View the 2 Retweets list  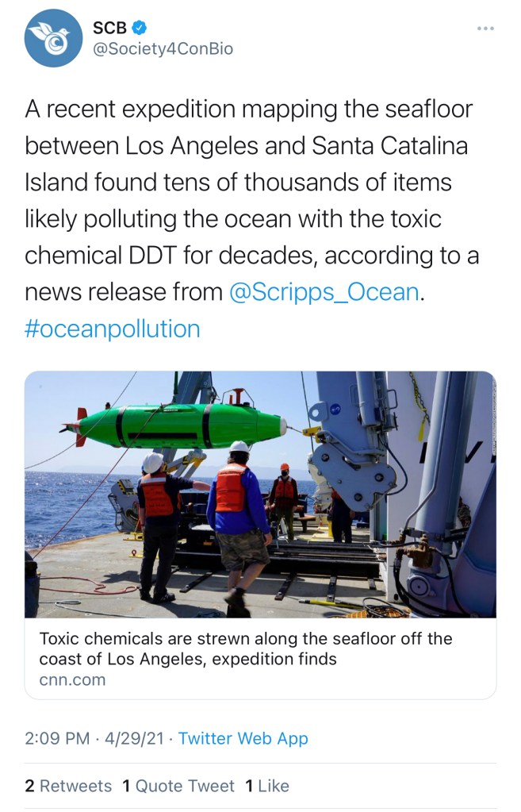pyautogui.click(x=68, y=786)
